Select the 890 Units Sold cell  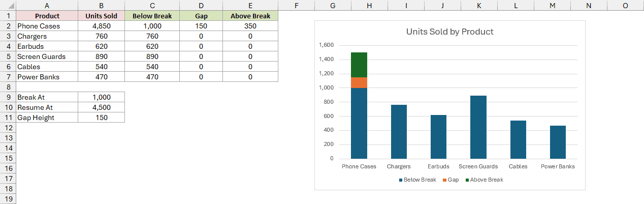tap(101, 56)
